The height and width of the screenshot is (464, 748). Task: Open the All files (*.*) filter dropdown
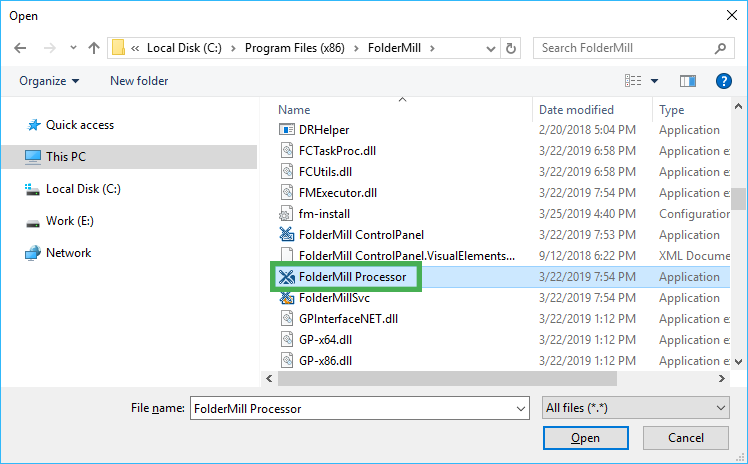[x=635, y=408]
